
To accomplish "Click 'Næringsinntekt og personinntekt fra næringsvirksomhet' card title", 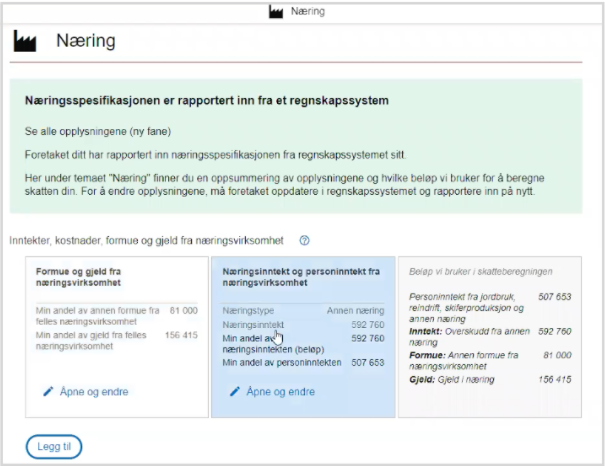I will pyautogui.click(x=301, y=277).
